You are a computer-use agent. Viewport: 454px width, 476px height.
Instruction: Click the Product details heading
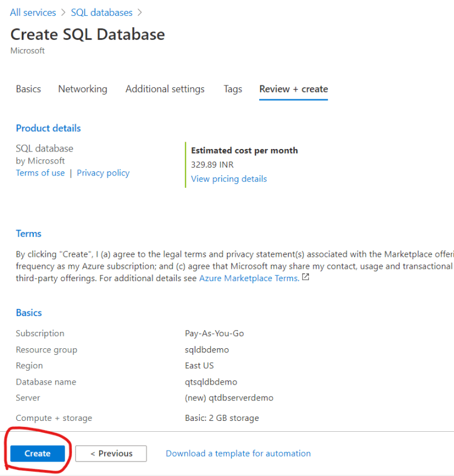point(48,128)
